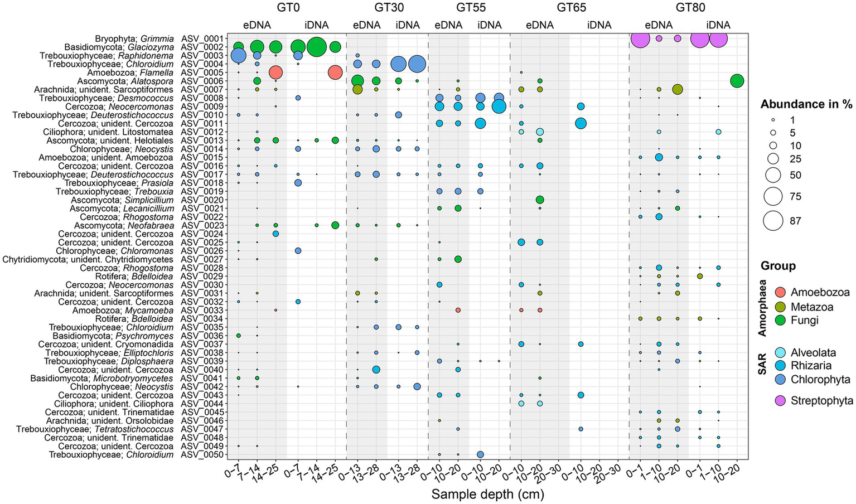Click the "Sample depth (cm)" axis title
This screenshot has width=856, height=504.
pos(487,494)
